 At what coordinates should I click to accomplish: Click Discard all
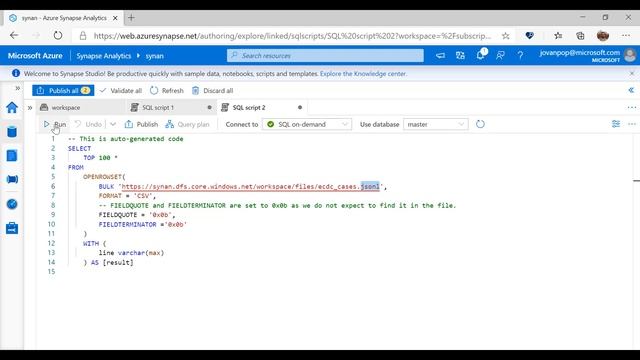pyautogui.click(x=212, y=91)
